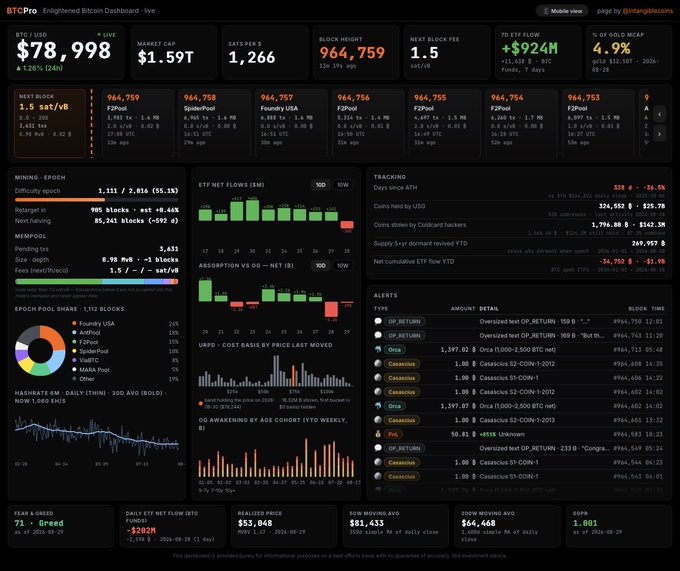Click the whale icon on #964,713 alert
The width and height of the screenshot is (680, 571).
pos(378,349)
